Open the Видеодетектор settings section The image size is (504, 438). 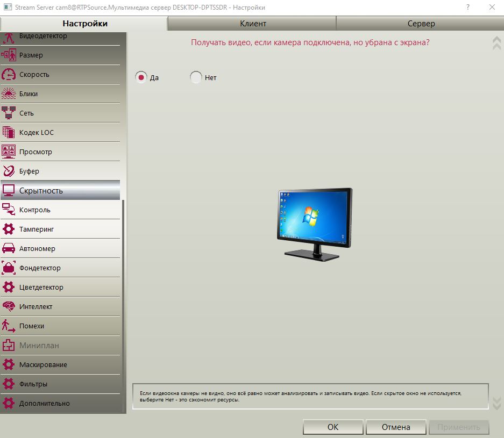[60, 38]
